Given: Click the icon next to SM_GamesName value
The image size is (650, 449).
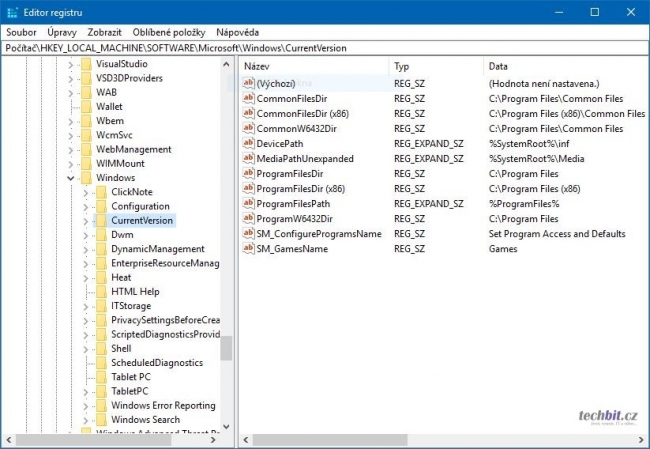Looking at the screenshot, I should tap(248, 248).
